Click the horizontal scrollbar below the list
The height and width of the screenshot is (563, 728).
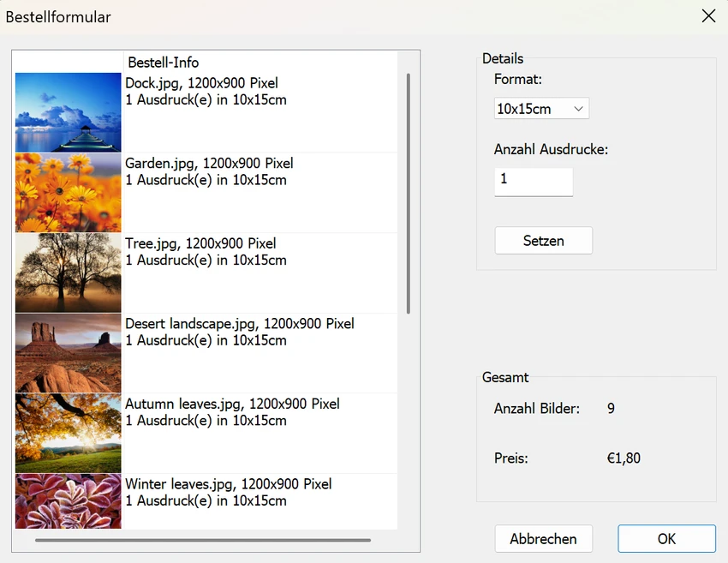coord(203,540)
